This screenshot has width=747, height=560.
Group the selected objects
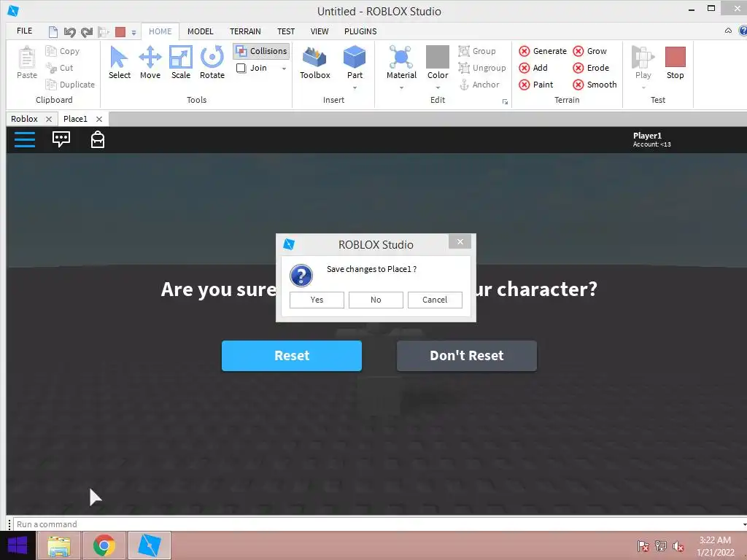(x=477, y=51)
